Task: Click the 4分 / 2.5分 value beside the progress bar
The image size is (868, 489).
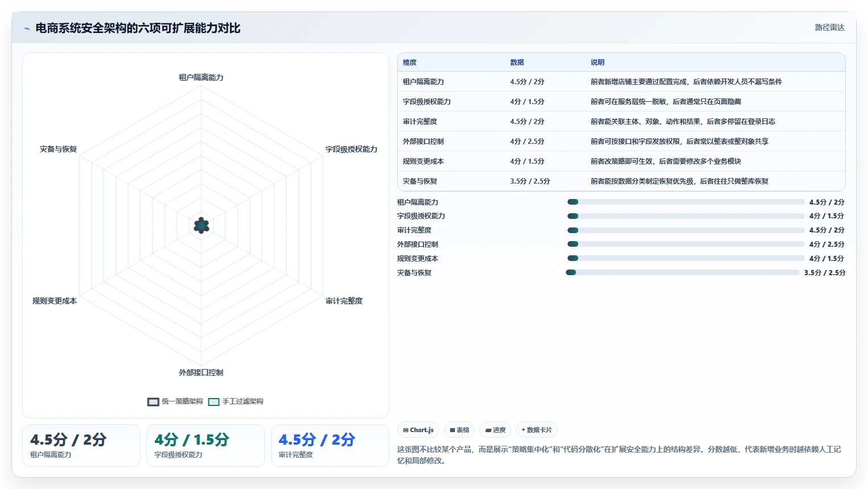Action: tap(826, 244)
